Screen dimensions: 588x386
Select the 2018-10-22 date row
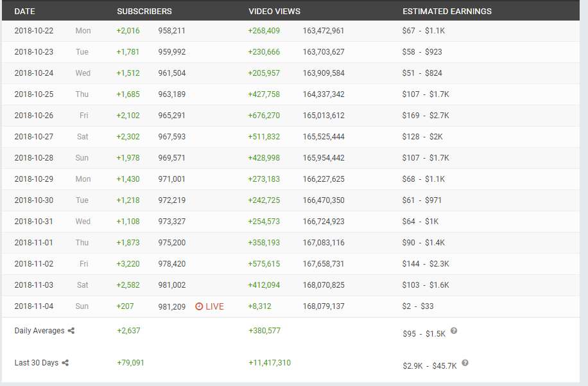33,31
